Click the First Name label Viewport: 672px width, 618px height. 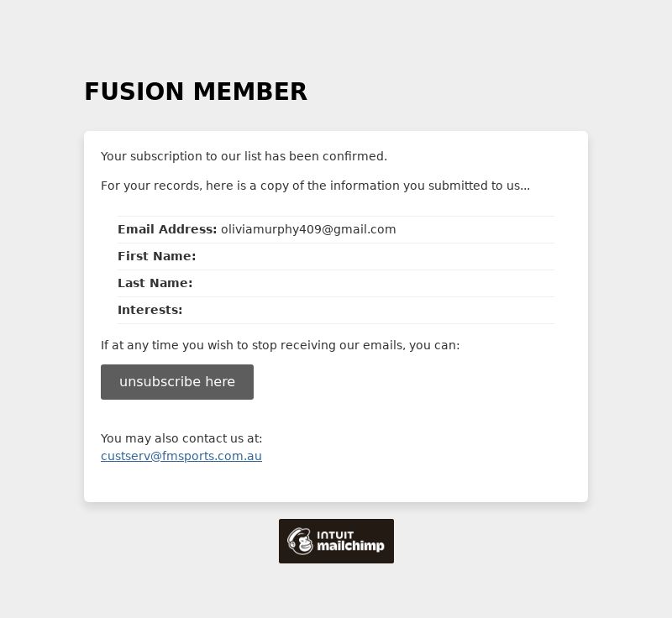point(157,256)
